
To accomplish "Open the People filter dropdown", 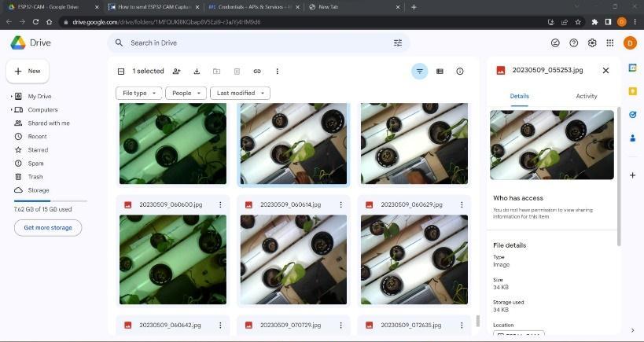I will (186, 94).
